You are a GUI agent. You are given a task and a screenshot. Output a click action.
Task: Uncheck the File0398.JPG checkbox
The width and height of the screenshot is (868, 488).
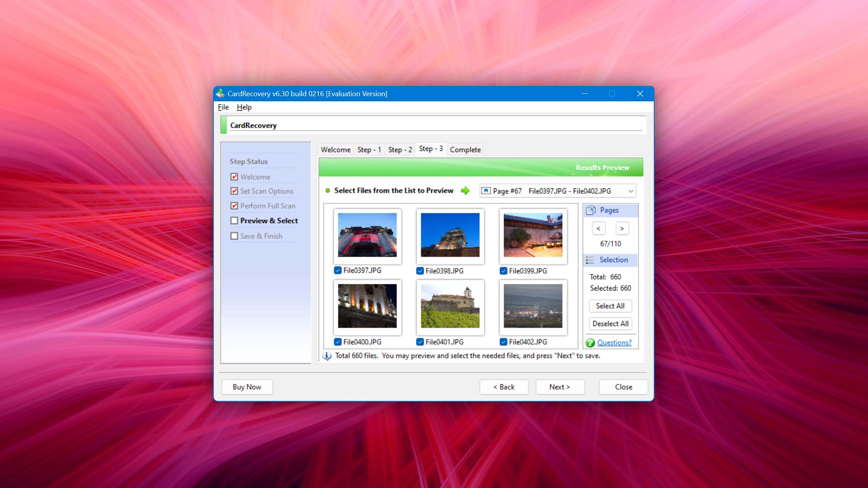pos(420,271)
